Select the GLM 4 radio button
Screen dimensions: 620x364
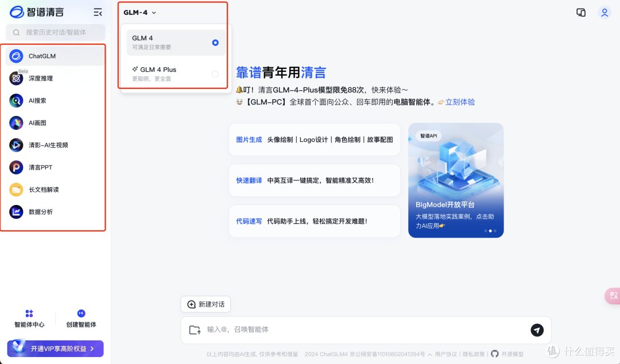215,42
